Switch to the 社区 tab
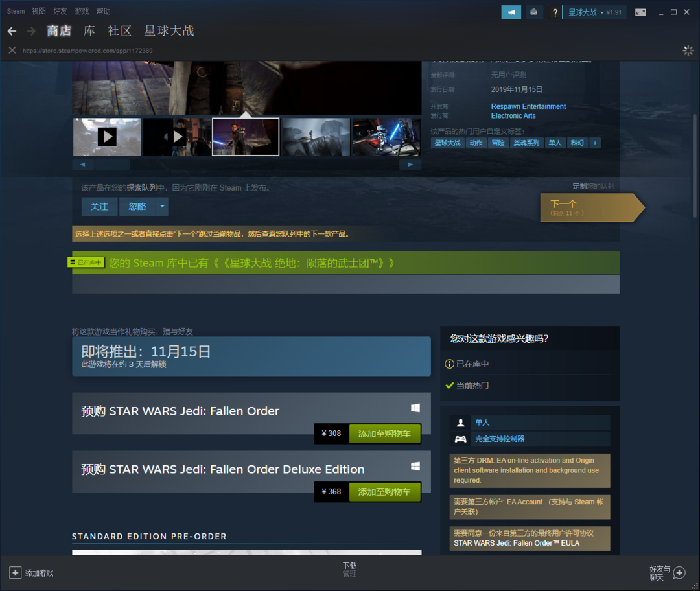 [x=119, y=31]
